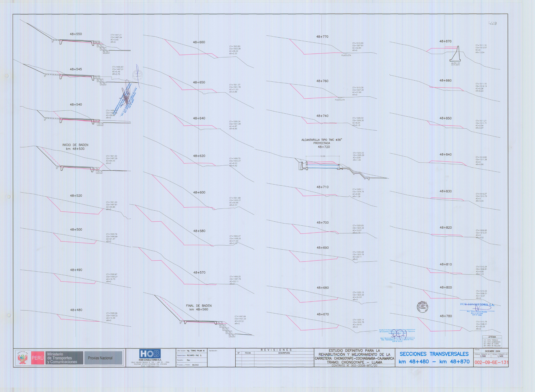Select the section label 48+860
Image resolution: width=535 pixels, height=392 pixels.
pyautogui.click(x=445, y=80)
